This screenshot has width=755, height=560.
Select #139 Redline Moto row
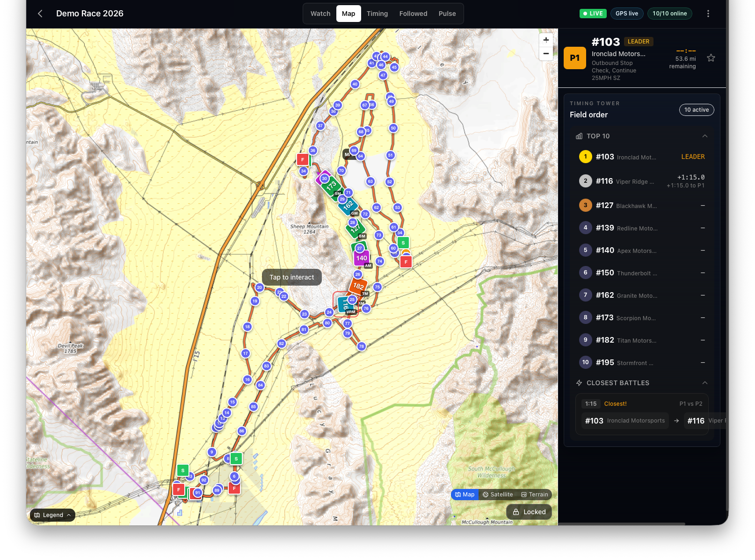[642, 228]
